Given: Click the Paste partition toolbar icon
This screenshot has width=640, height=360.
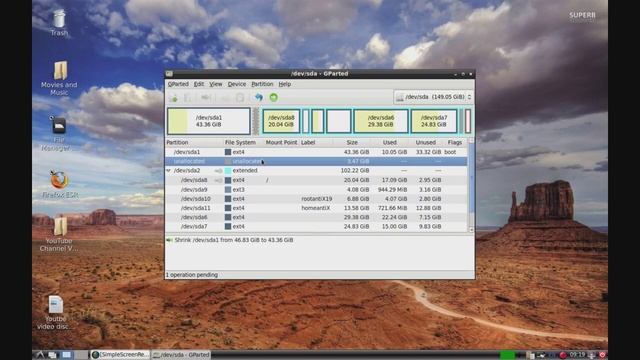Looking at the screenshot, I should pos(240,98).
